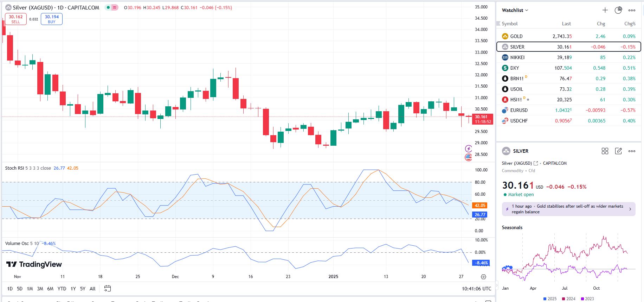Toggle the 2024 seasonals legend item
Screen dimensions: 644x302
coord(568,299)
